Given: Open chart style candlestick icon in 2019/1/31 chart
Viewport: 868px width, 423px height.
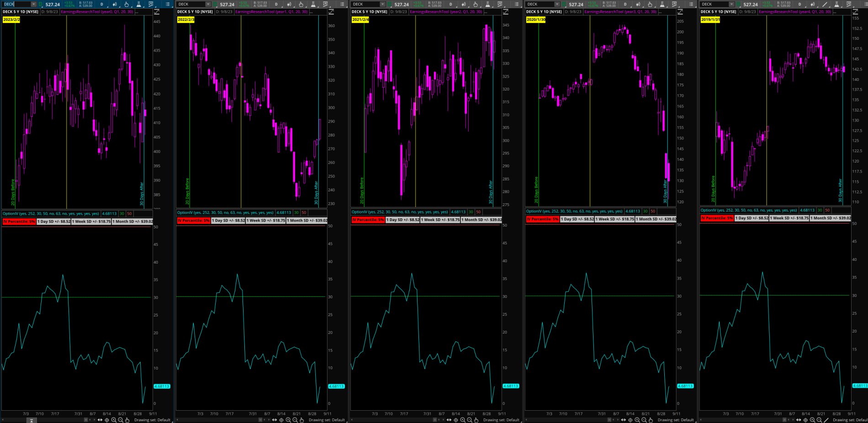Looking at the screenshot, I should (813, 4).
